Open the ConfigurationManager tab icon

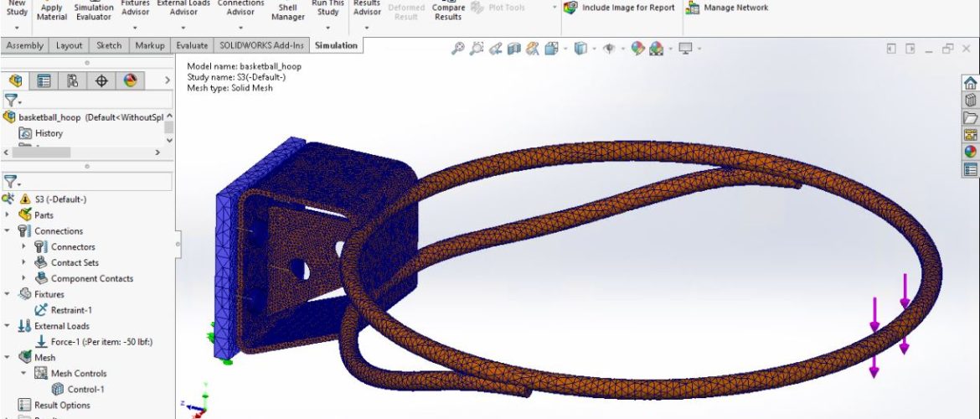tap(73, 81)
